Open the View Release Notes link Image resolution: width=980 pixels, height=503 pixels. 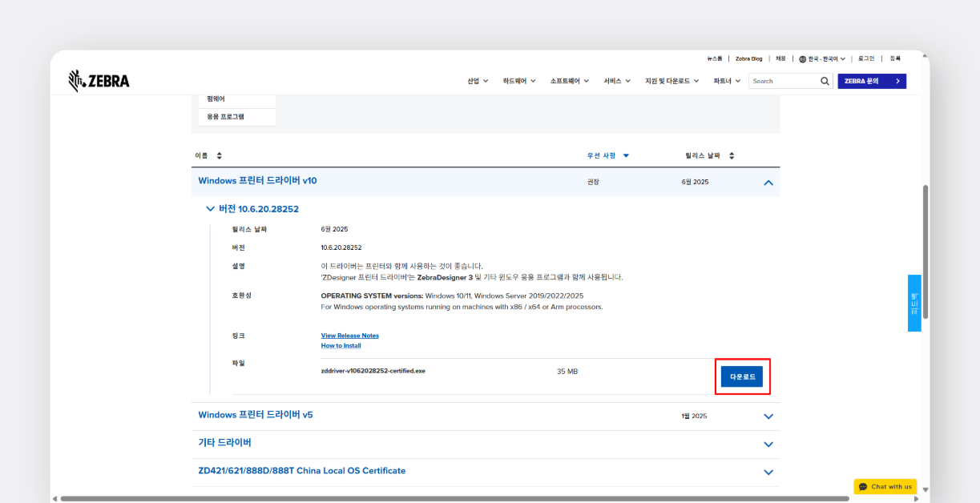click(349, 336)
